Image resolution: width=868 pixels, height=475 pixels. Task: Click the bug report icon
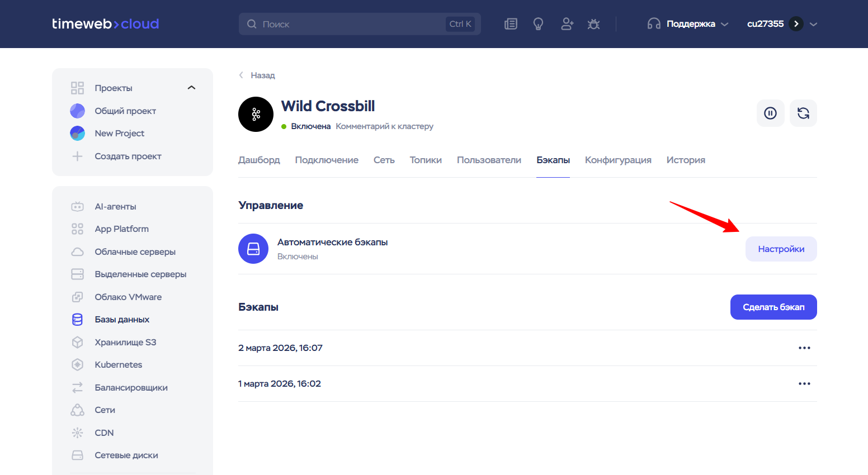click(x=593, y=24)
